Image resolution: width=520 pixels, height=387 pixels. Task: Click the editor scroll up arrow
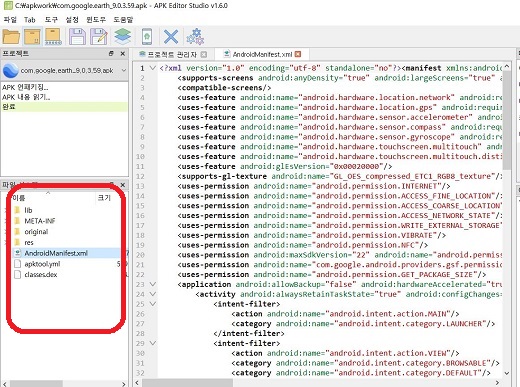tap(507, 66)
